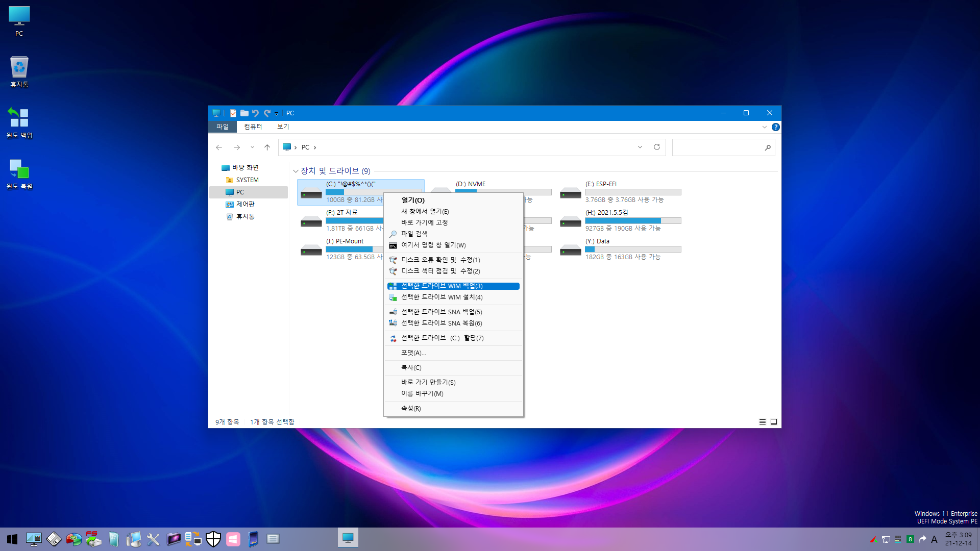Click the Properties icon in the Explorer quick access toolbar
This screenshot has height=551, width=980.
coord(233,113)
